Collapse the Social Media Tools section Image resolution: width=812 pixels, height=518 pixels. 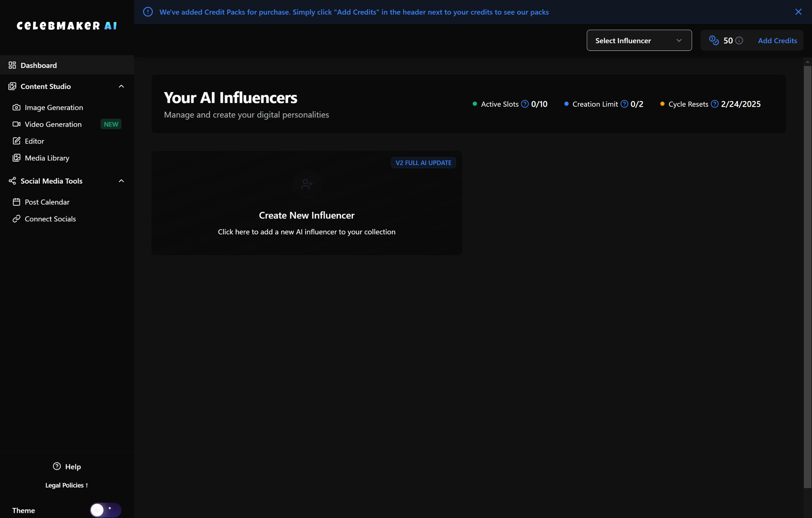pos(121,181)
